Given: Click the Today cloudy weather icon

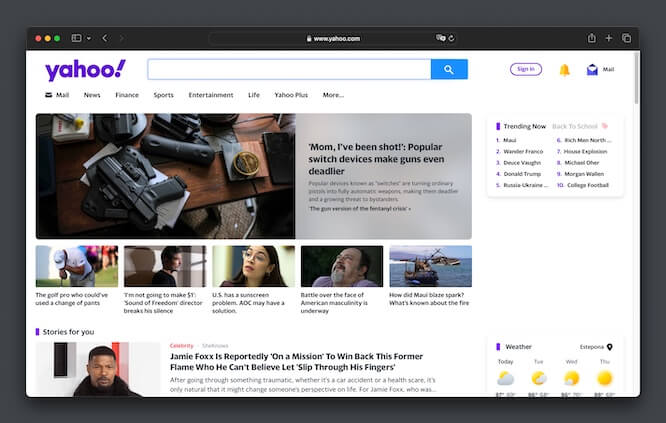Looking at the screenshot, I should (505, 378).
